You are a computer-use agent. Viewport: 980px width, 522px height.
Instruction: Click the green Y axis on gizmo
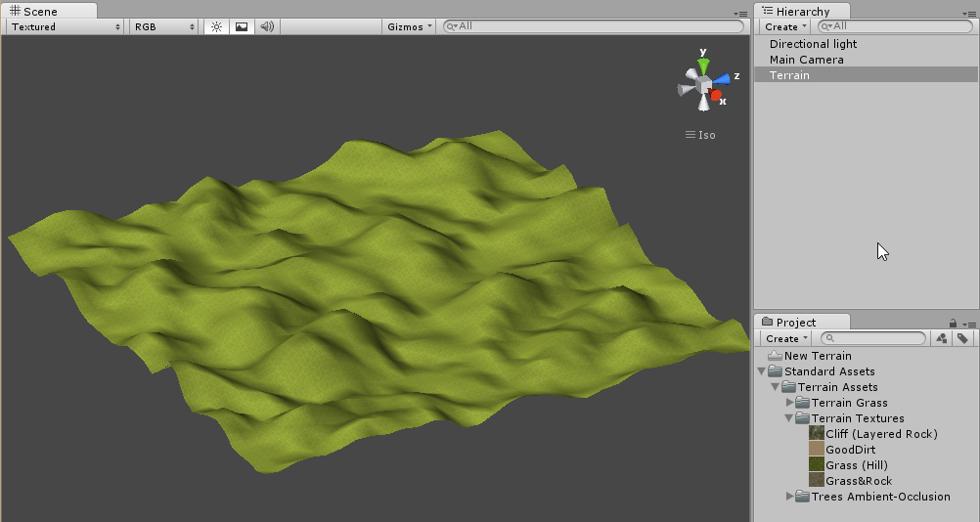[703, 66]
